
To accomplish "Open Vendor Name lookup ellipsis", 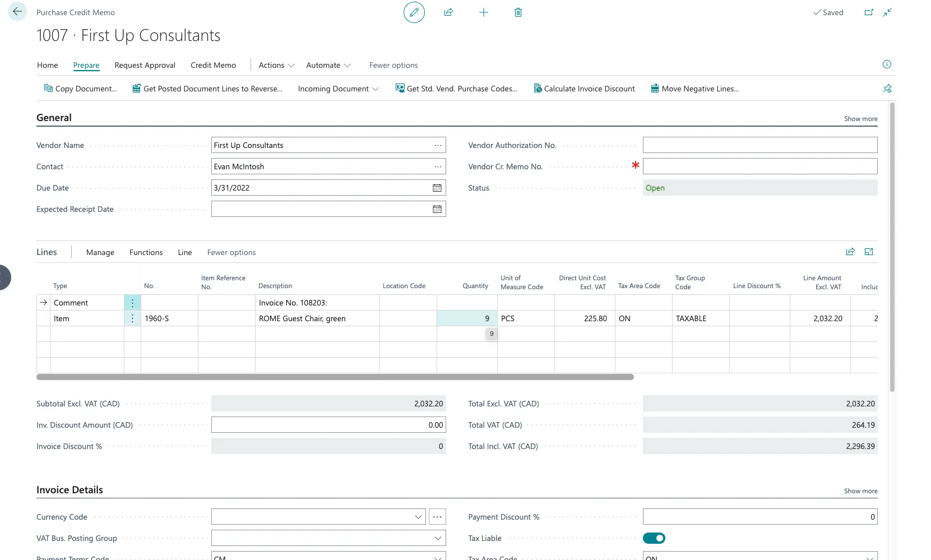I will 438,145.
